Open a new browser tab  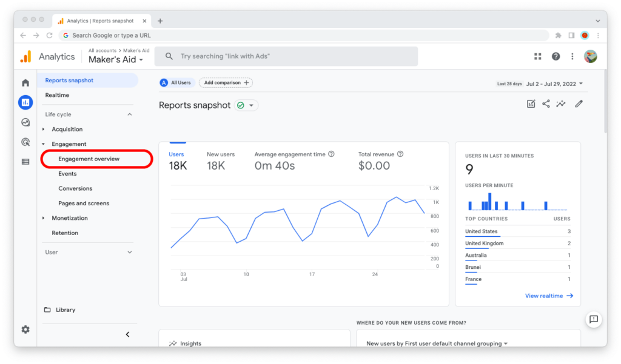[x=160, y=21]
